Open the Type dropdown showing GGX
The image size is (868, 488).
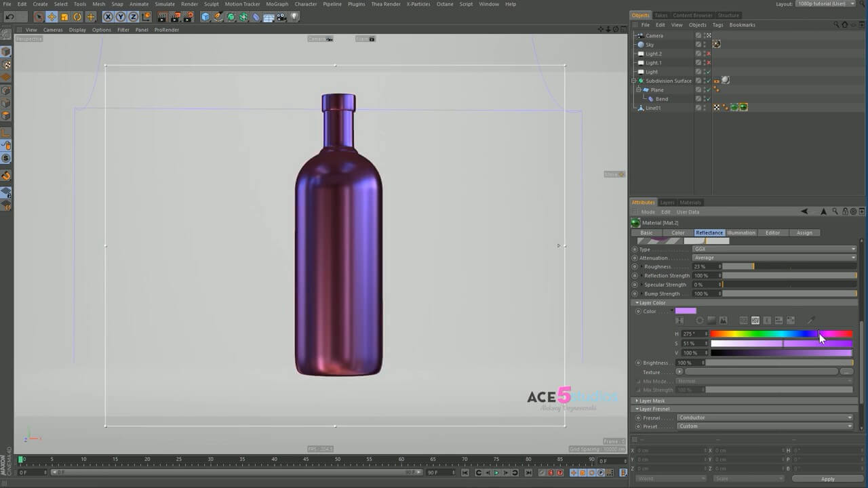(x=774, y=249)
